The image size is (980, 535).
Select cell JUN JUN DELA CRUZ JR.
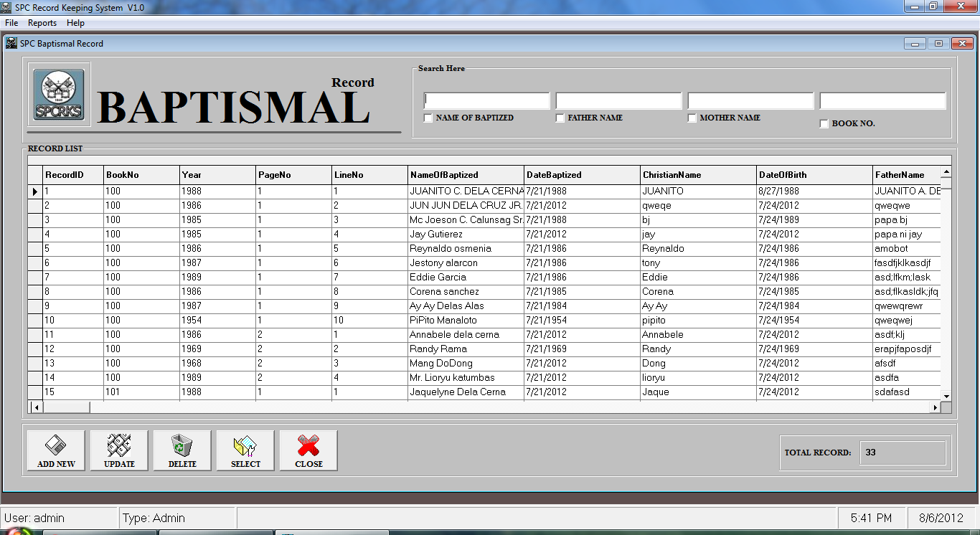[466, 206]
